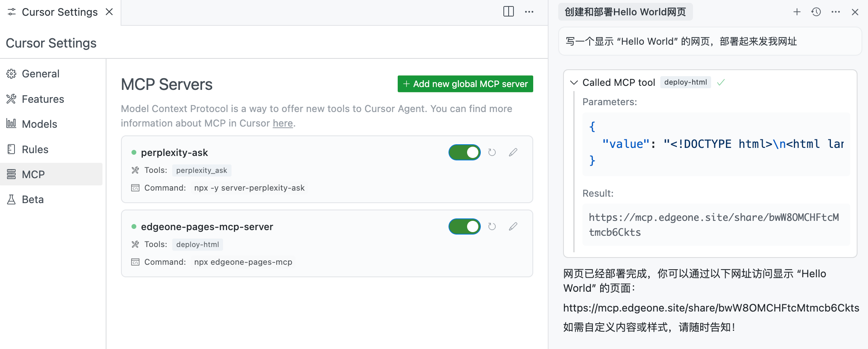
Task: Go to the Features settings section
Action: [x=43, y=99]
